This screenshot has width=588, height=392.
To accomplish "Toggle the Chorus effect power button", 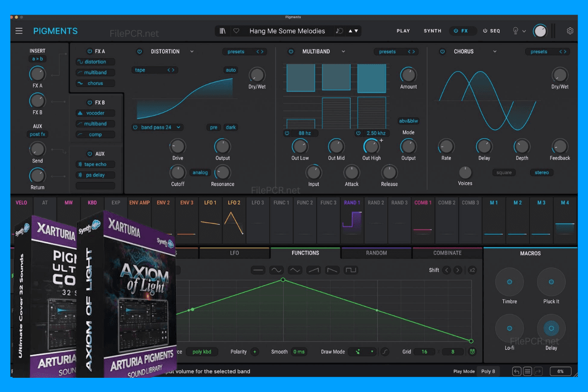I will (x=442, y=51).
